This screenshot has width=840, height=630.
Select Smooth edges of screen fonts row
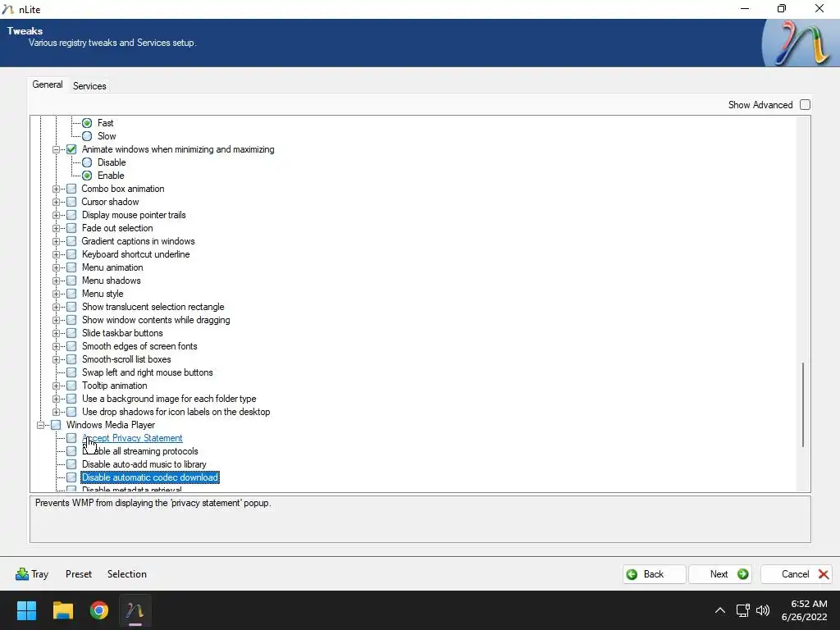[139, 346]
